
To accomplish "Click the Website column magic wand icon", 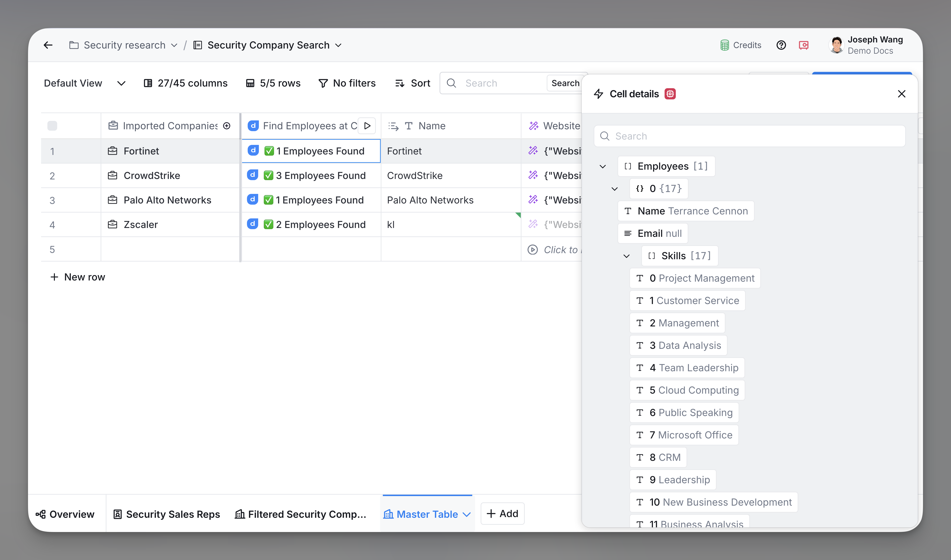I will coord(533,126).
